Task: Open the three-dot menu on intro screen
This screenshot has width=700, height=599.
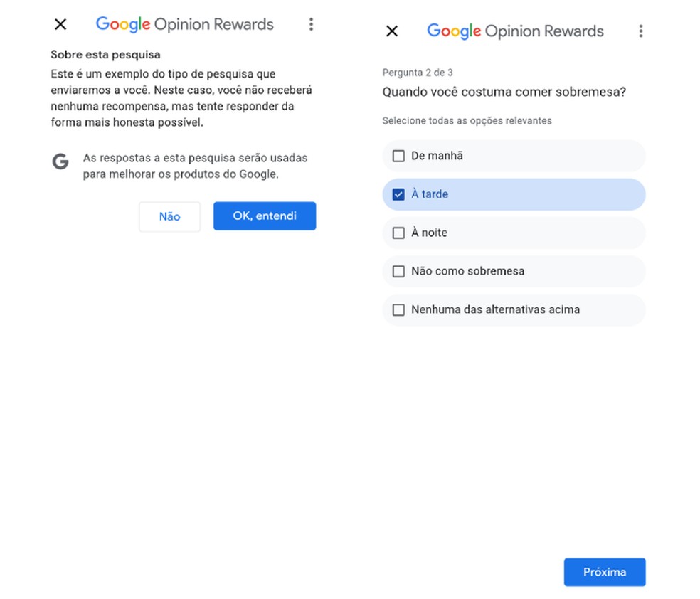Action: tap(311, 24)
